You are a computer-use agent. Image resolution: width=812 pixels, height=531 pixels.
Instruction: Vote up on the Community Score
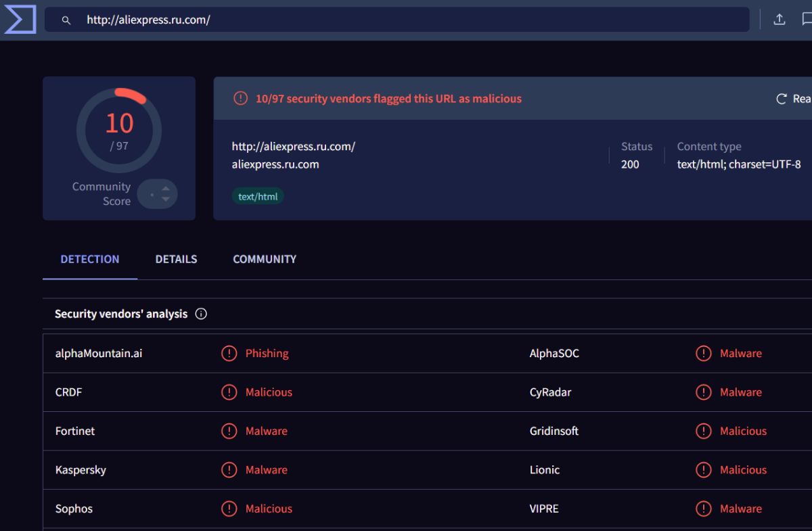(166, 188)
